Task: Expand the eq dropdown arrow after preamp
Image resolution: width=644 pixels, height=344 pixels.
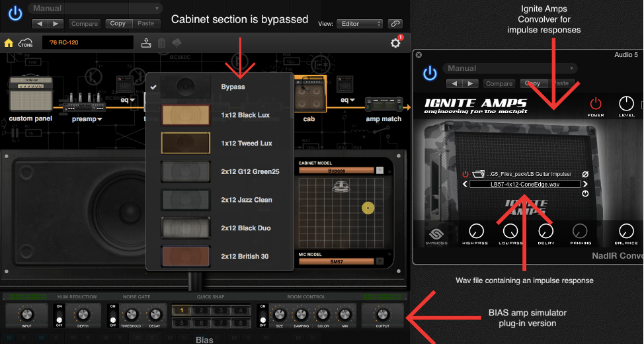Action: 133,99
